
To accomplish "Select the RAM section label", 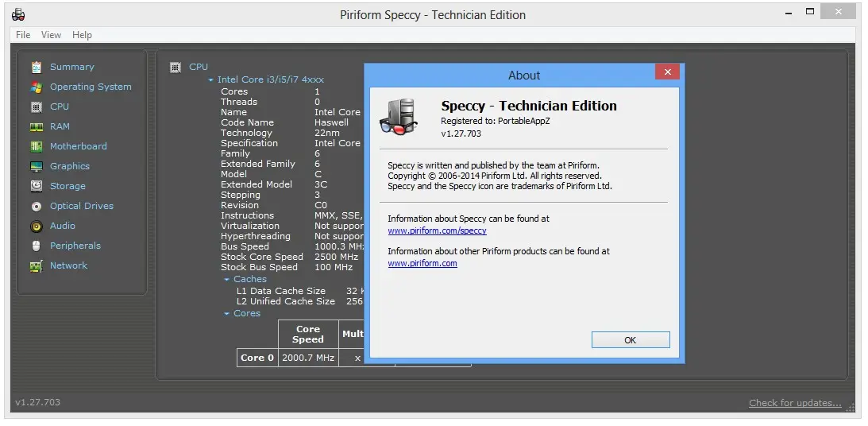I will coord(60,126).
